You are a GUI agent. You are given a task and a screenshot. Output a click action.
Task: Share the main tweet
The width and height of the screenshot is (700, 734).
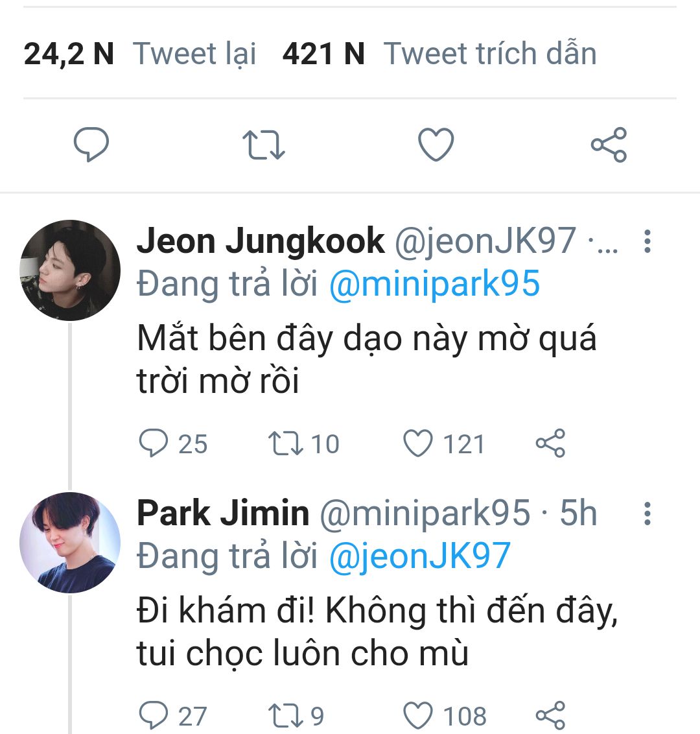coord(609,144)
